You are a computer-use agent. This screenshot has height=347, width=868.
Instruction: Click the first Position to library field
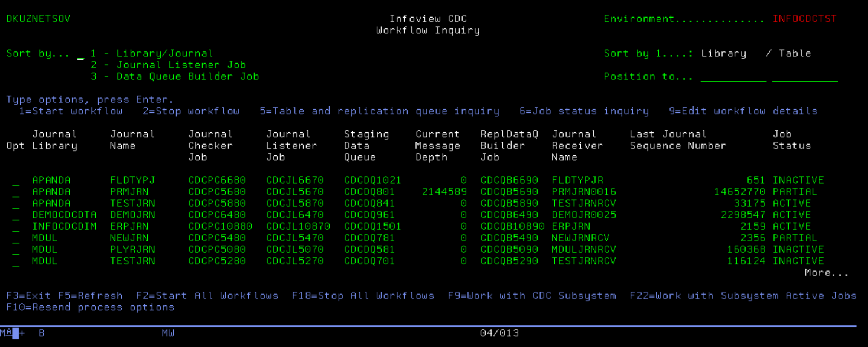[x=733, y=77]
